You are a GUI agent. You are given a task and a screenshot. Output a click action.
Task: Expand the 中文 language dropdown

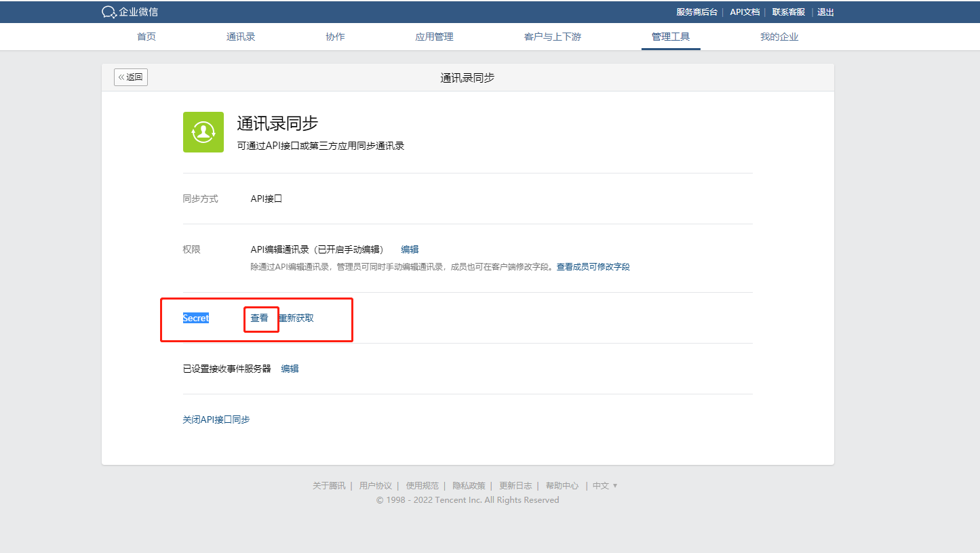coord(605,486)
